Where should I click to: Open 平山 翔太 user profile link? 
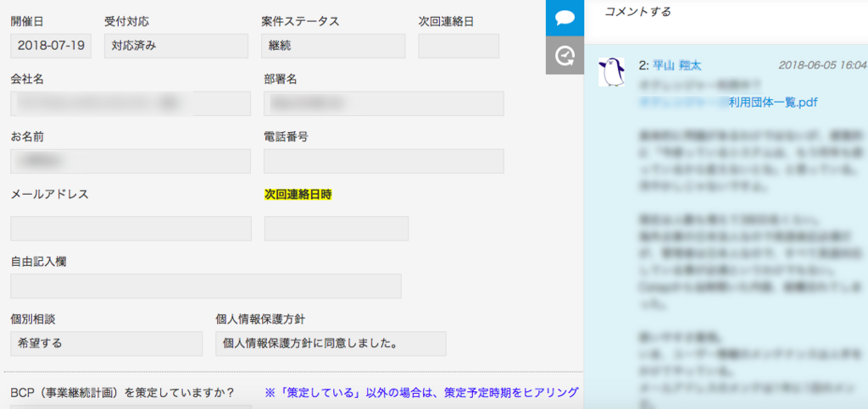677,66
